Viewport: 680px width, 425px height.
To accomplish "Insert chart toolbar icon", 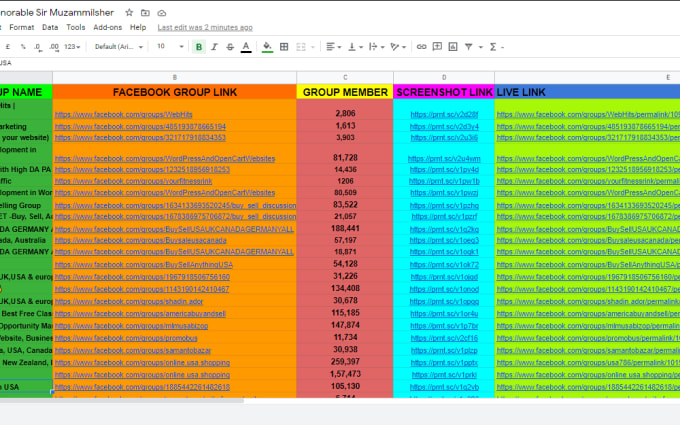I will 453,46.
